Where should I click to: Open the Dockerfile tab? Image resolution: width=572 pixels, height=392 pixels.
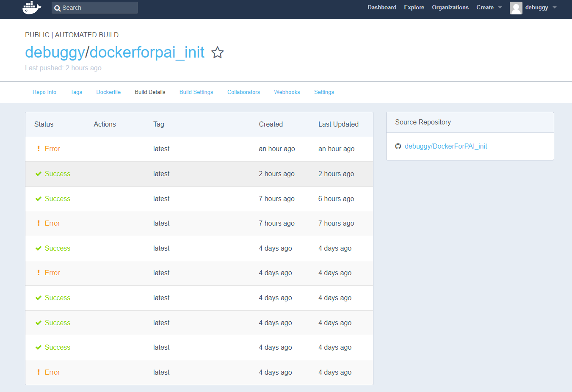[x=108, y=92]
